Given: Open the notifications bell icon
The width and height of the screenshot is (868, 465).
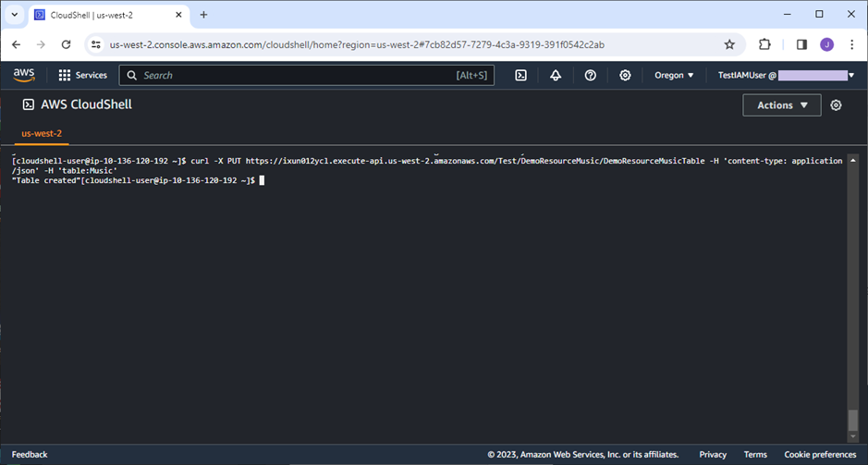Looking at the screenshot, I should click(556, 75).
